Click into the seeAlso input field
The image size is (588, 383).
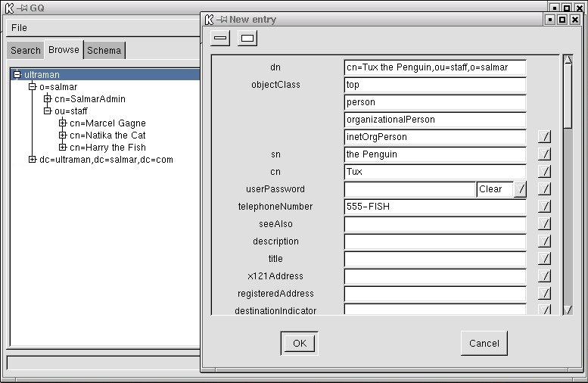[434, 224]
